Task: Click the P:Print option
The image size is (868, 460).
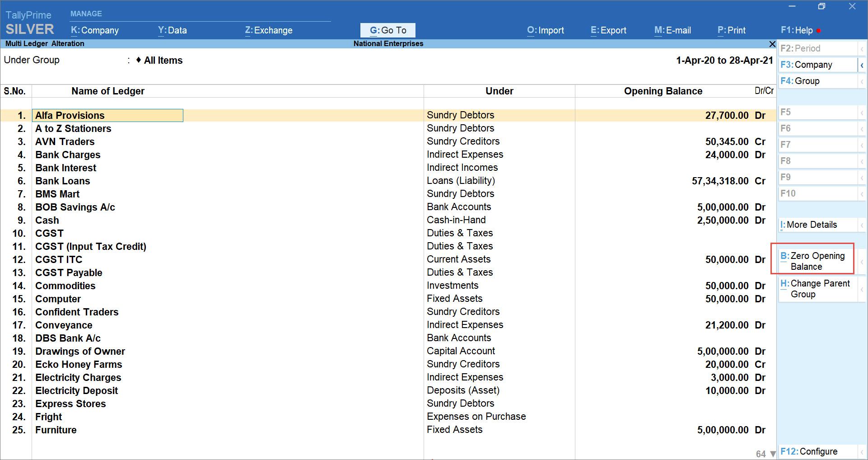Action: click(731, 30)
